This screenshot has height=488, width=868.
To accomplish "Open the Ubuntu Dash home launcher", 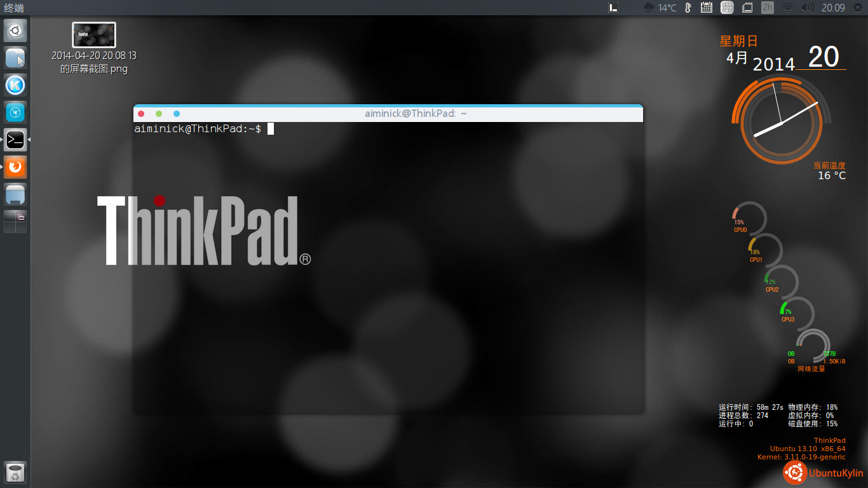I will 15,30.
